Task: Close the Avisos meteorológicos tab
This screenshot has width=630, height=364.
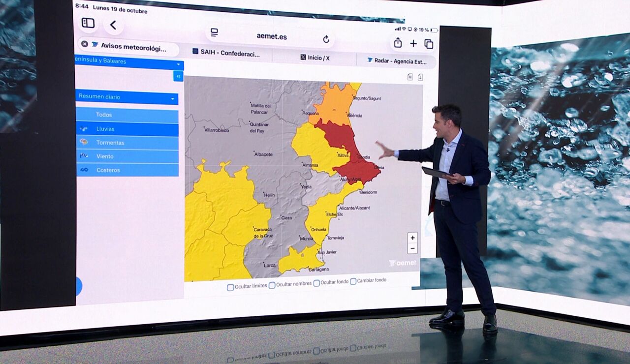Action: 85,44
